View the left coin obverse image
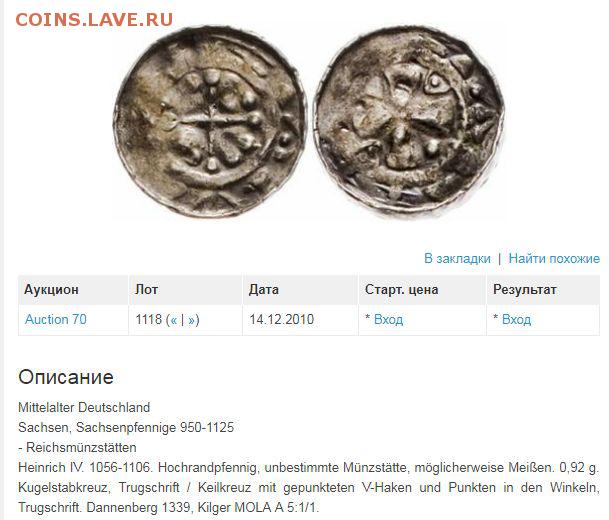This screenshot has width=609, height=520. pyautogui.click(x=211, y=122)
